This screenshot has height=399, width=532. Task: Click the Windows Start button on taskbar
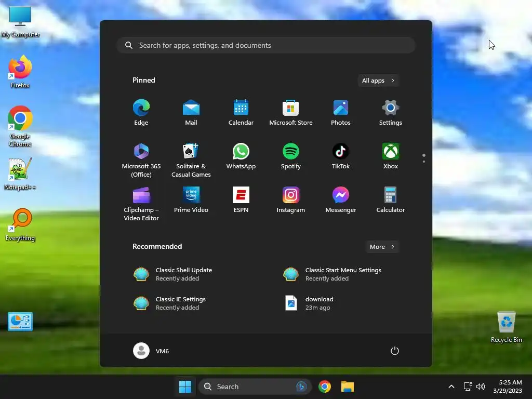[x=185, y=387]
